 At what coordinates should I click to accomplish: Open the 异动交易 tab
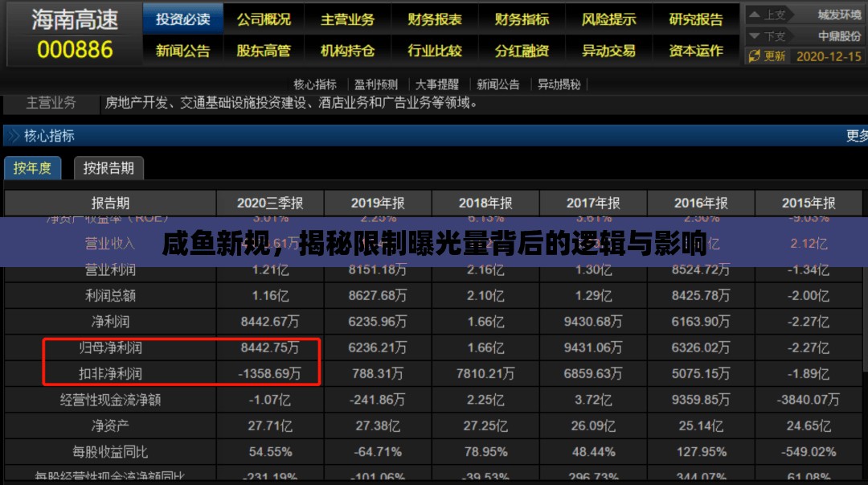pyautogui.click(x=608, y=51)
